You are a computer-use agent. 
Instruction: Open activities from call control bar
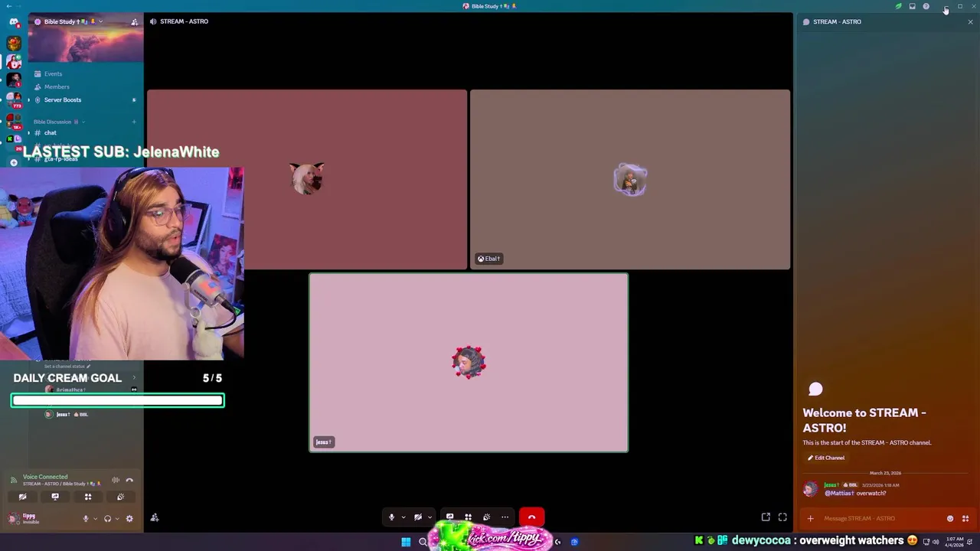click(x=468, y=517)
